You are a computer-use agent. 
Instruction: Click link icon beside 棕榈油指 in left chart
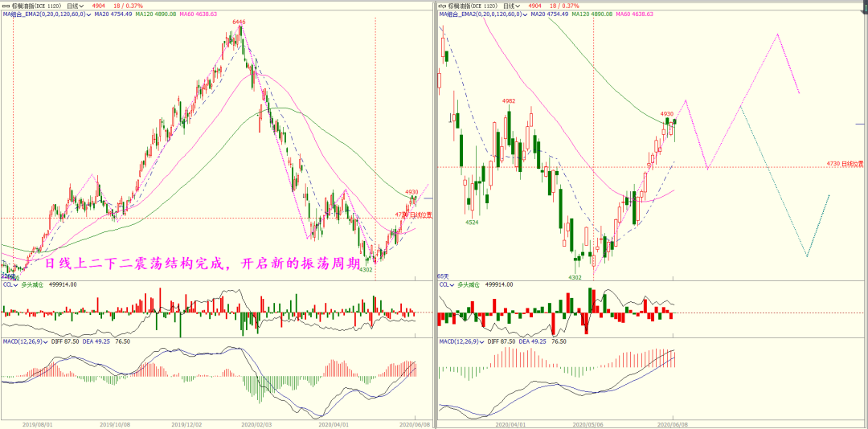(5, 6)
